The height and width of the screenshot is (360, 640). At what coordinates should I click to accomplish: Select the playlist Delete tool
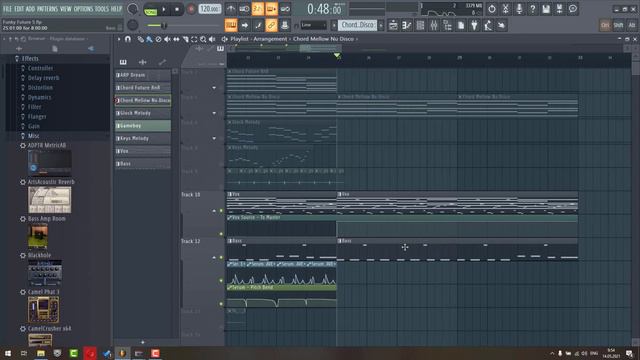tap(158, 39)
